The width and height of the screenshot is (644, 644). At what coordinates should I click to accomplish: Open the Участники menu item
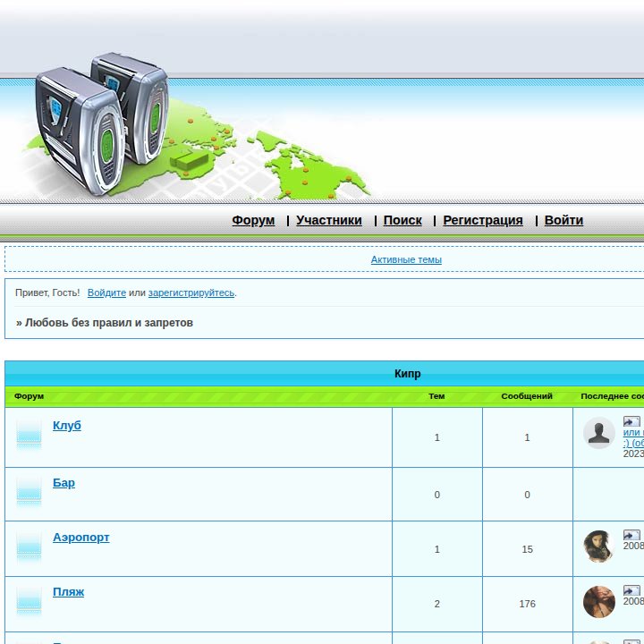click(x=328, y=220)
